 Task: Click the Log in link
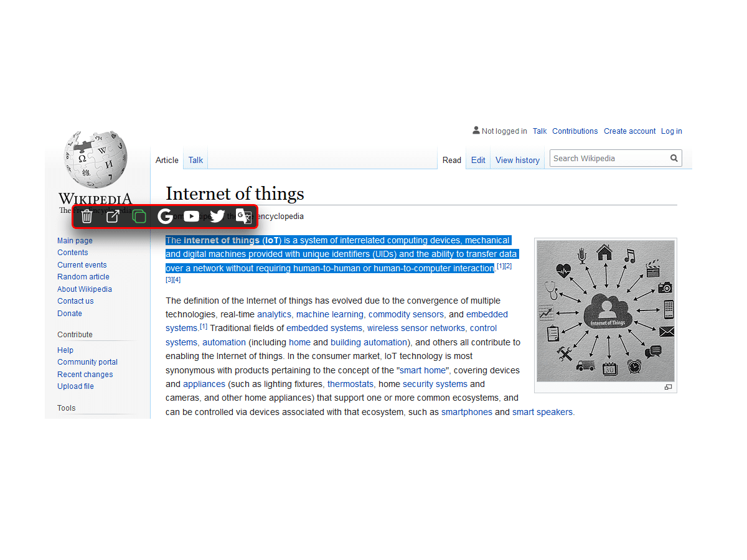tap(671, 131)
